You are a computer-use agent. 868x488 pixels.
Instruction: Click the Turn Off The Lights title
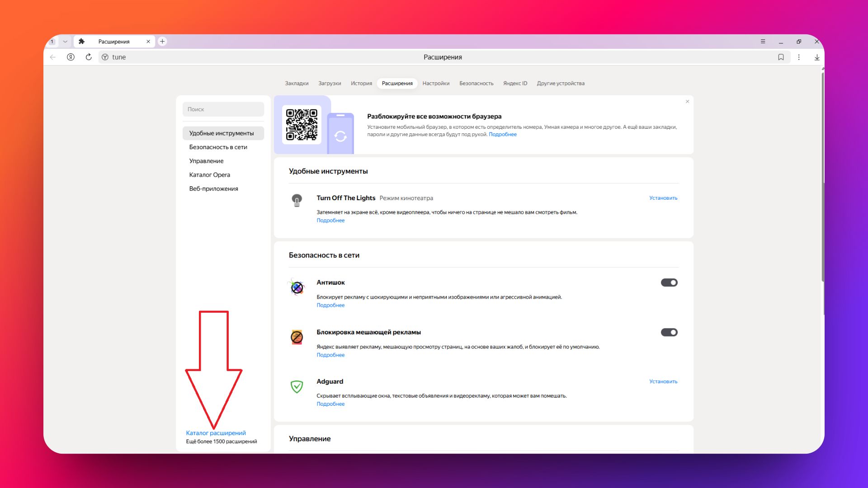[346, 198]
